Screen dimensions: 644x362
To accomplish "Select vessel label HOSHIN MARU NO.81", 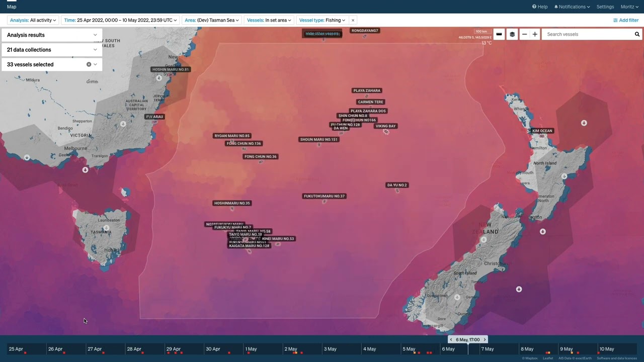I will [x=171, y=69].
